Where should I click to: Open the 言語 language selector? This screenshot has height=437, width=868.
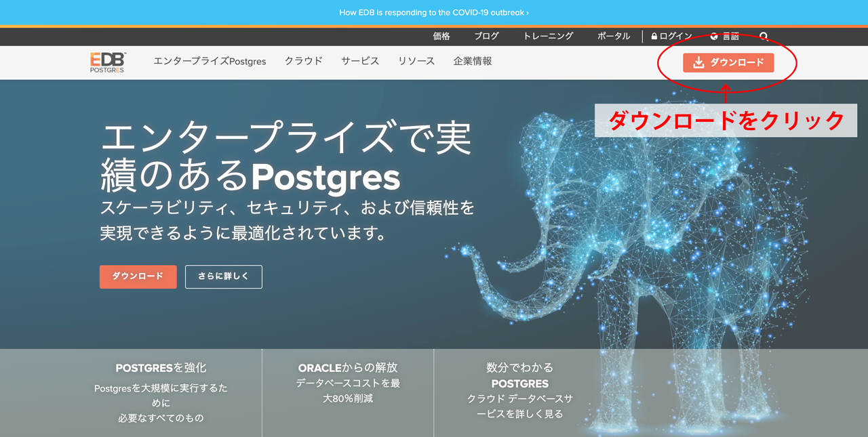tap(725, 36)
